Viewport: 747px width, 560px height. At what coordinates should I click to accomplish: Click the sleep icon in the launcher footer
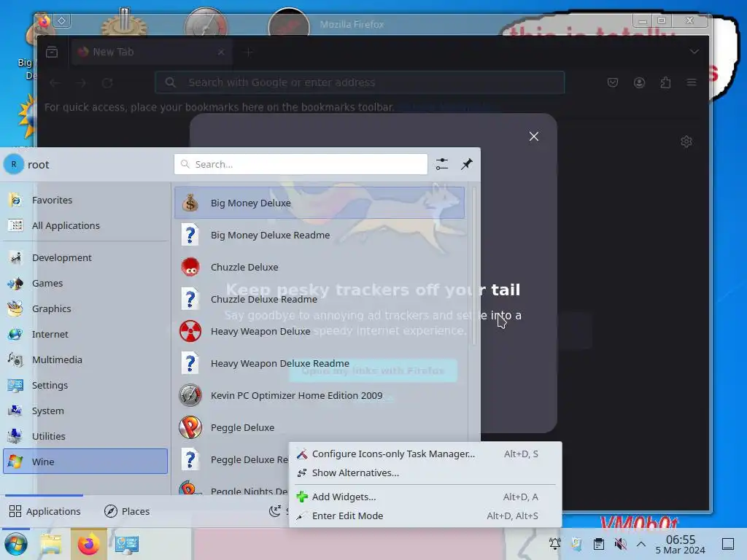[x=275, y=511]
